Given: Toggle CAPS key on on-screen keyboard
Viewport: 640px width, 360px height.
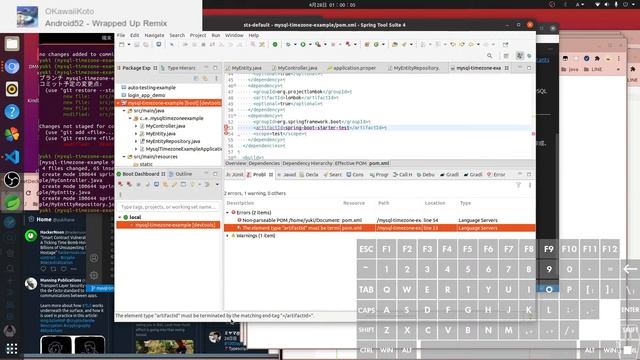Looking at the screenshot, I should coord(366,310).
